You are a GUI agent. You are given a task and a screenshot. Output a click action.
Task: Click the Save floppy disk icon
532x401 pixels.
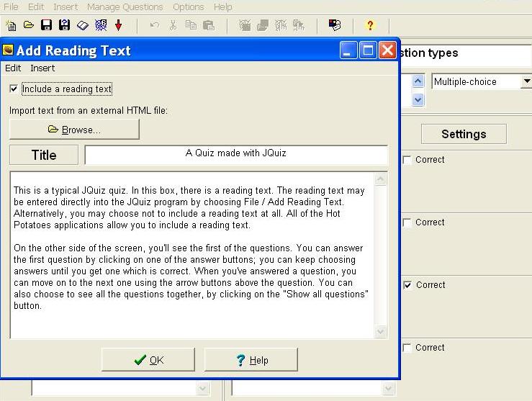click(x=46, y=25)
